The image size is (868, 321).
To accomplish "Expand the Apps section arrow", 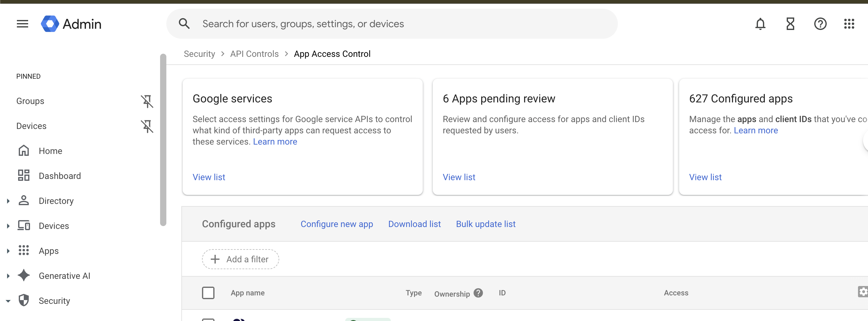I will coord(8,251).
